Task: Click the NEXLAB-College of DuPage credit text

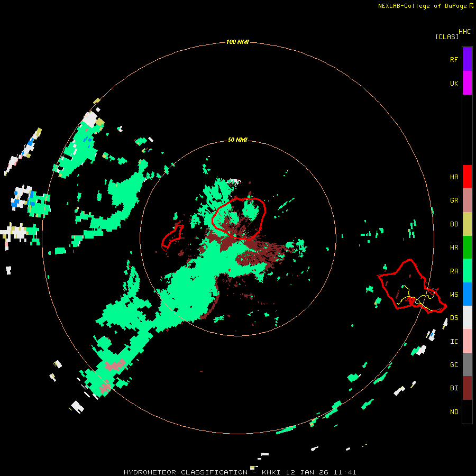Action: (422, 6)
